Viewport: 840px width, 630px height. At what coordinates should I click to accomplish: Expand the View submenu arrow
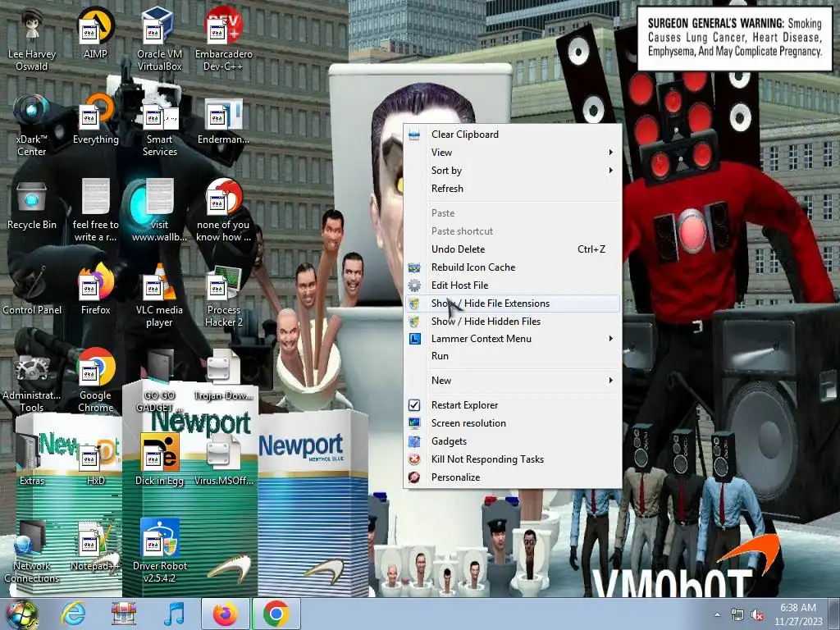(x=610, y=152)
